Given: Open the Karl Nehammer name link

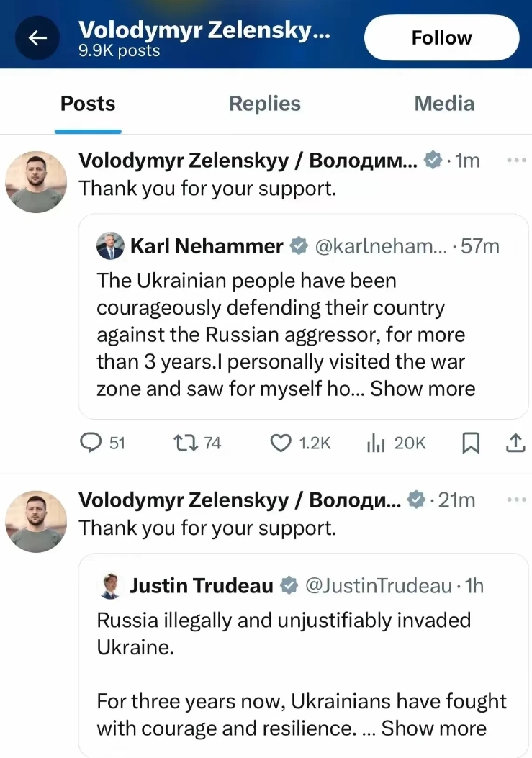Looking at the screenshot, I should [207, 246].
